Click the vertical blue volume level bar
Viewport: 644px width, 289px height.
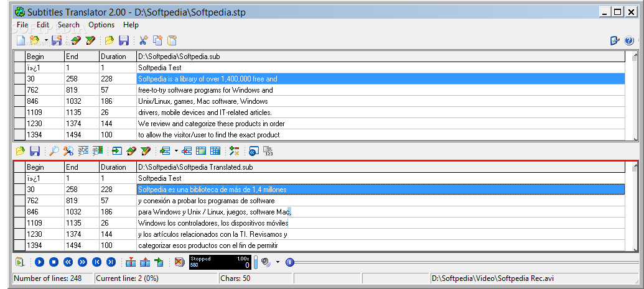(255, 262)
